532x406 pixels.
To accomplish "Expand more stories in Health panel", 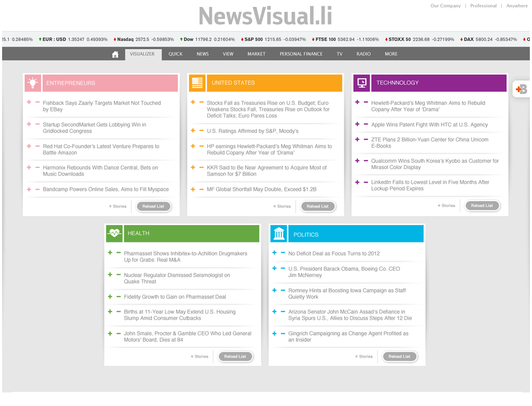I will pos(199,357).
